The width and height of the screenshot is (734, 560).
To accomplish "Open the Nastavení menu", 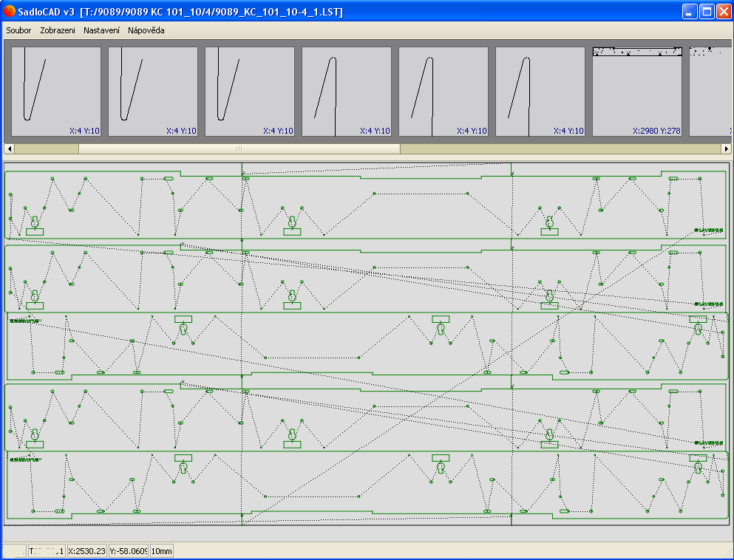I will coord(101,30).
